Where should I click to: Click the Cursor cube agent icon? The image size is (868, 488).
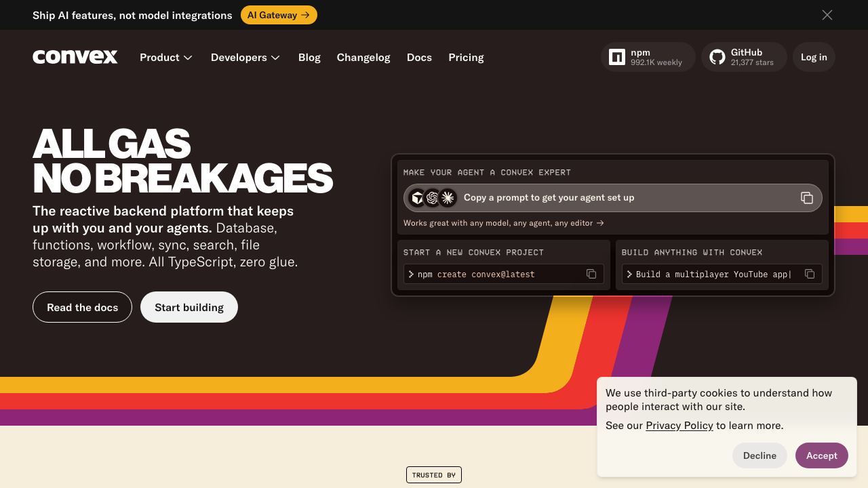(418, 198)
